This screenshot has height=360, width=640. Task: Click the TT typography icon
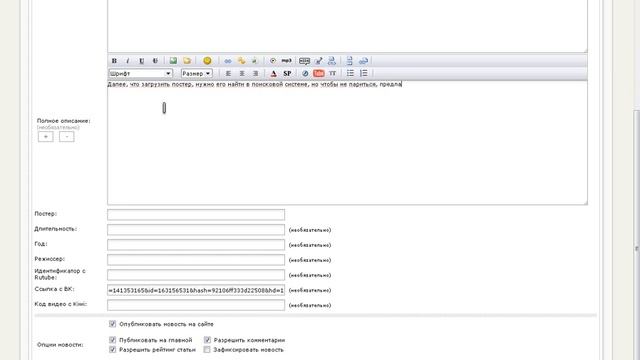pyautogui.click(x=333, y=73)
